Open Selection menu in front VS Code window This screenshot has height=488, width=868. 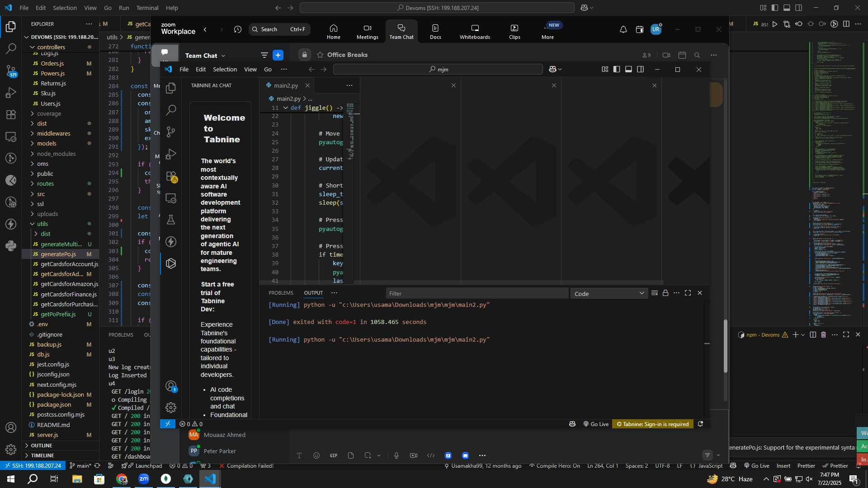point(225,69)
